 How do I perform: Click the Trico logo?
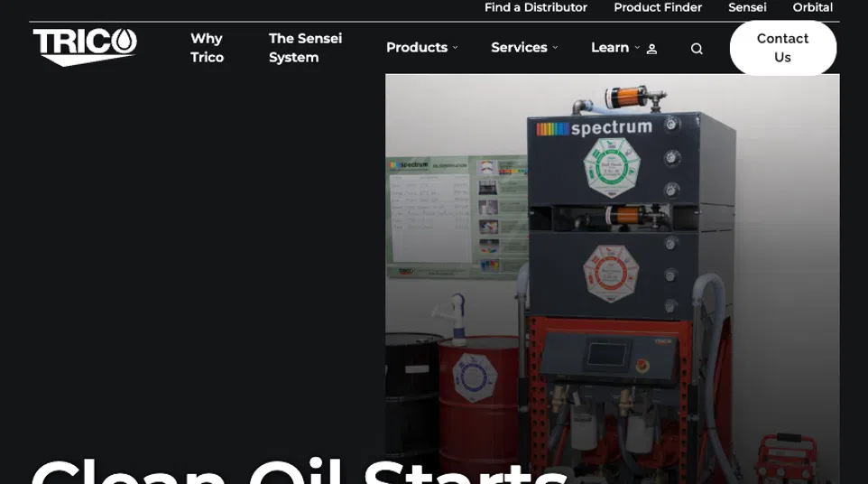[x=85, y=47]
